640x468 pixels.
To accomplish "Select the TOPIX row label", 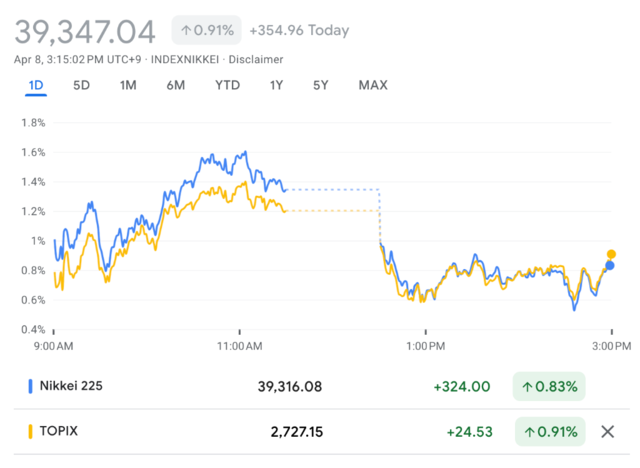I will coord(61,432).
